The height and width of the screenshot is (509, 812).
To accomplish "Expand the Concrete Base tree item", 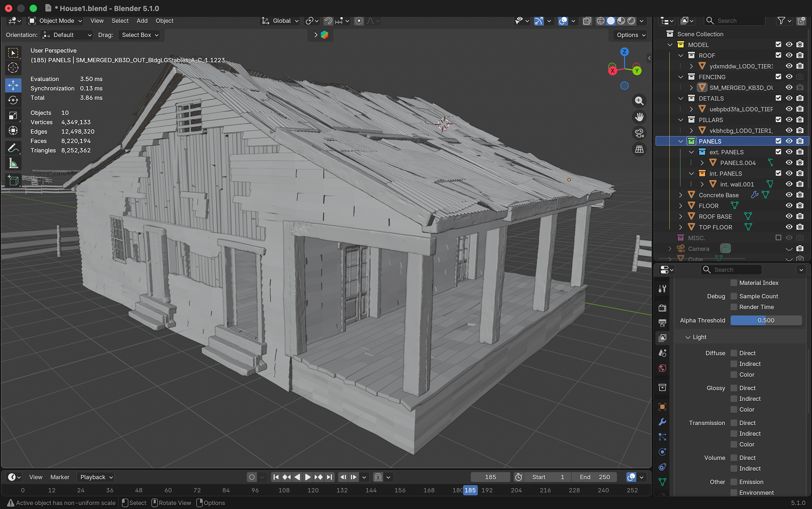I will pos(680,195).
